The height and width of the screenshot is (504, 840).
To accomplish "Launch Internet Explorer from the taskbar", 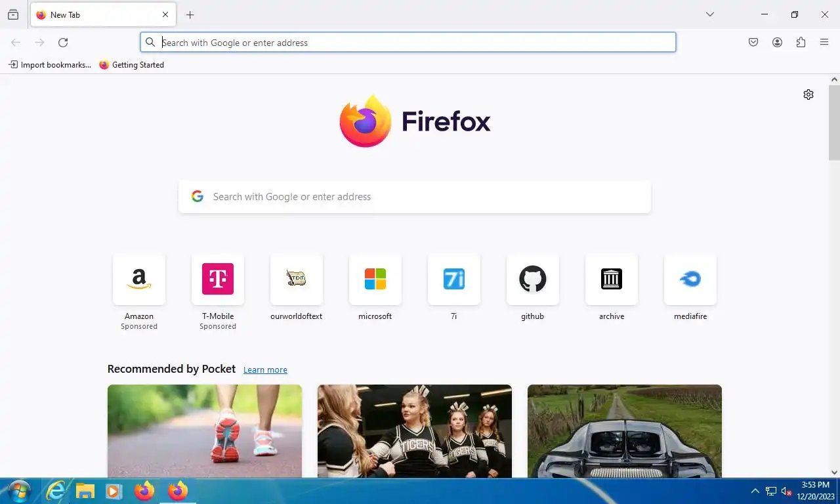I will pyautogui.click(x=57, y=491).
